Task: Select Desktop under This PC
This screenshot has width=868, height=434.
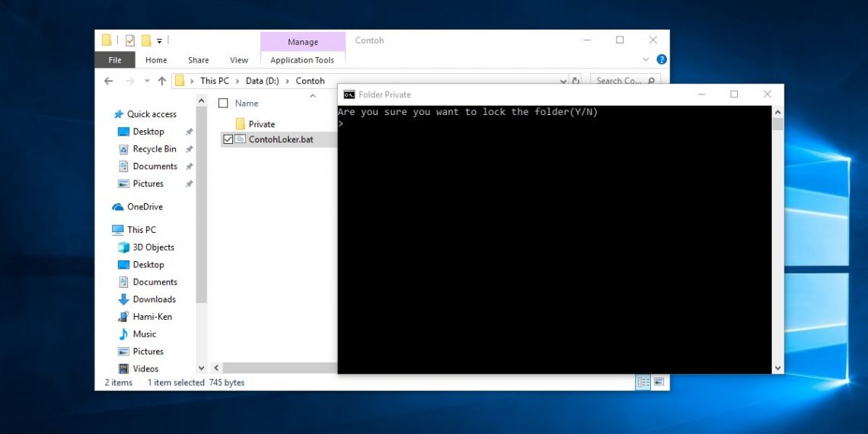Action: [x=141, y=265]
